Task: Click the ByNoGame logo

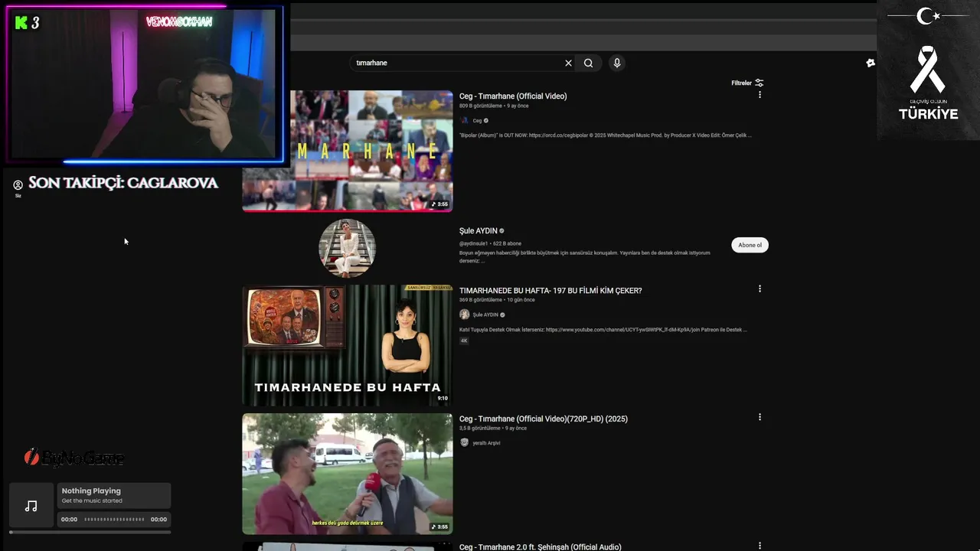Action: pyautogui.click(x=74, y=458)
